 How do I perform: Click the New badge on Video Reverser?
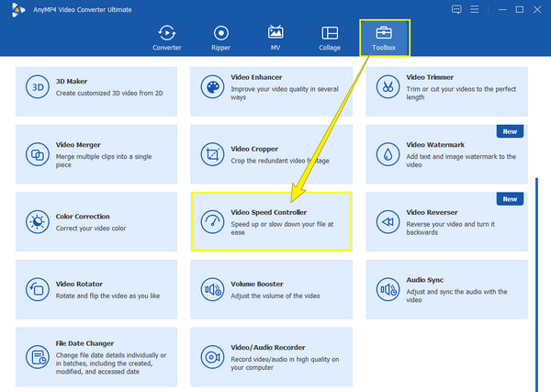click(510, 199)
